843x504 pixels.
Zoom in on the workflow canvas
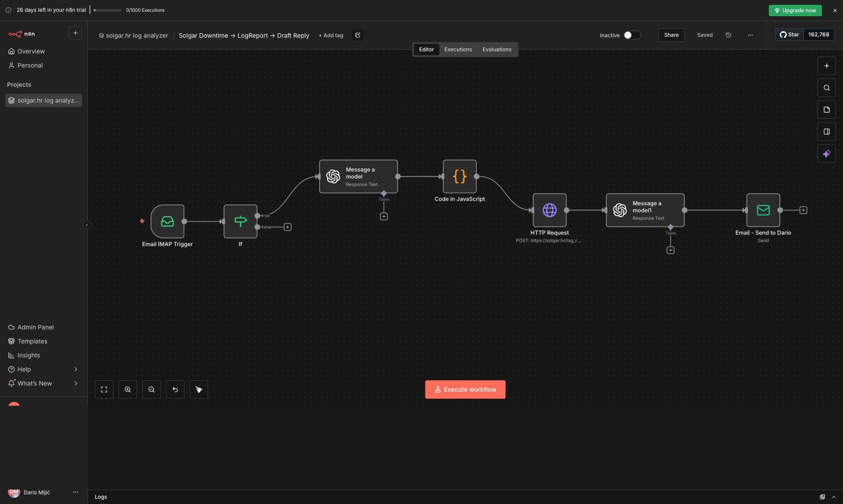[127, 390]
